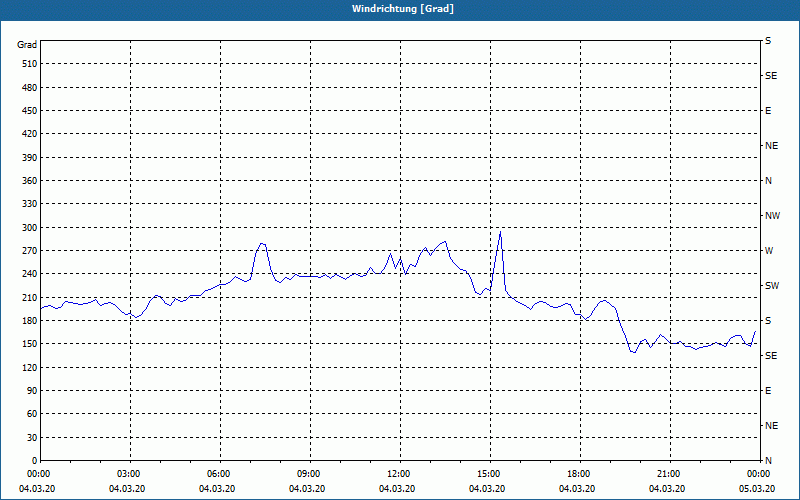This screenshot has height=500, width=800.
Task: Click the E compass label at the 90 level
Action: pyautogui.click(x=768, y=391)
